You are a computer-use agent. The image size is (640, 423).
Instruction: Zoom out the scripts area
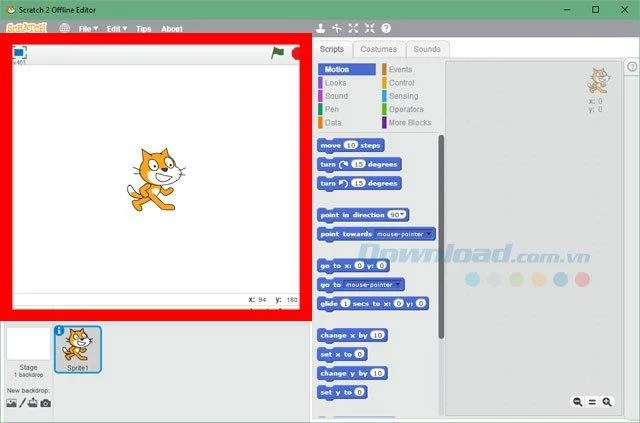pos(578,402)
